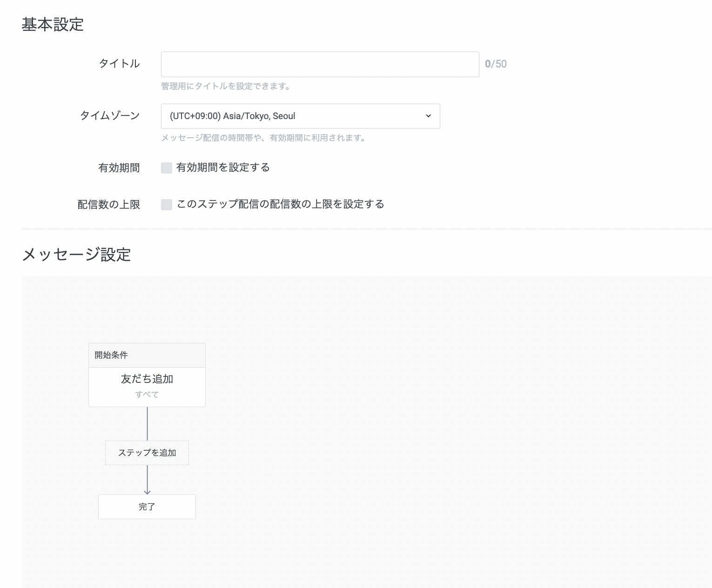Screen dimensions: 712x588
Task: Click 友だち追加 in the start condition
Action: tap(147, 379)
